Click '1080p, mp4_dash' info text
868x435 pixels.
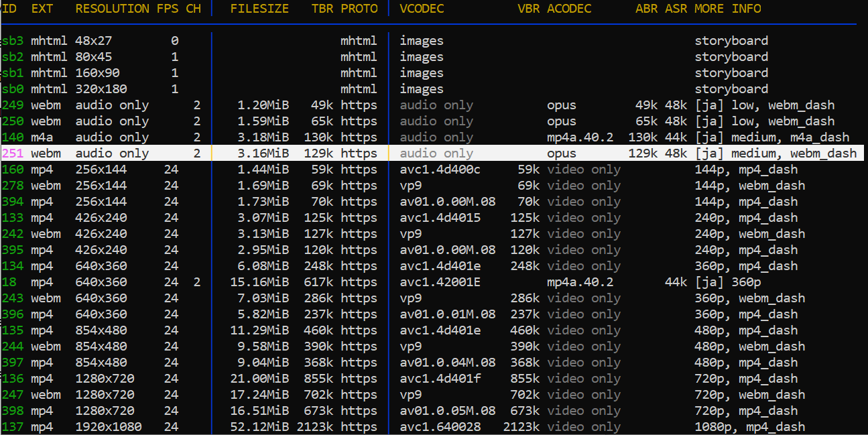(x=750, y=427)
